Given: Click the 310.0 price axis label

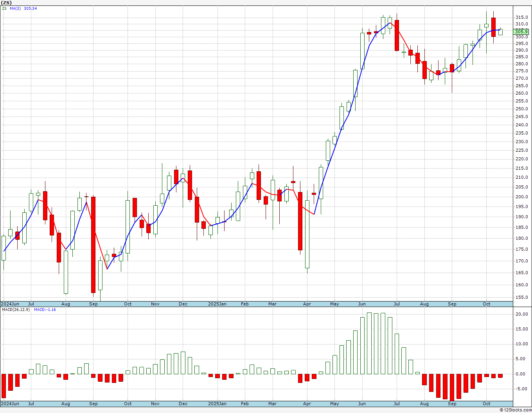Looking at the screenshot, I should click(x=521, y=24).
